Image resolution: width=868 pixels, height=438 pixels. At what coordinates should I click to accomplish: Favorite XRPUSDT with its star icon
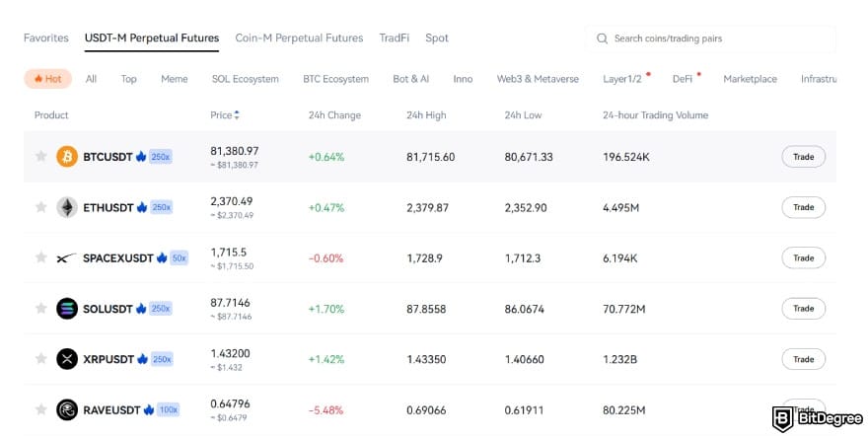(41, 359)
